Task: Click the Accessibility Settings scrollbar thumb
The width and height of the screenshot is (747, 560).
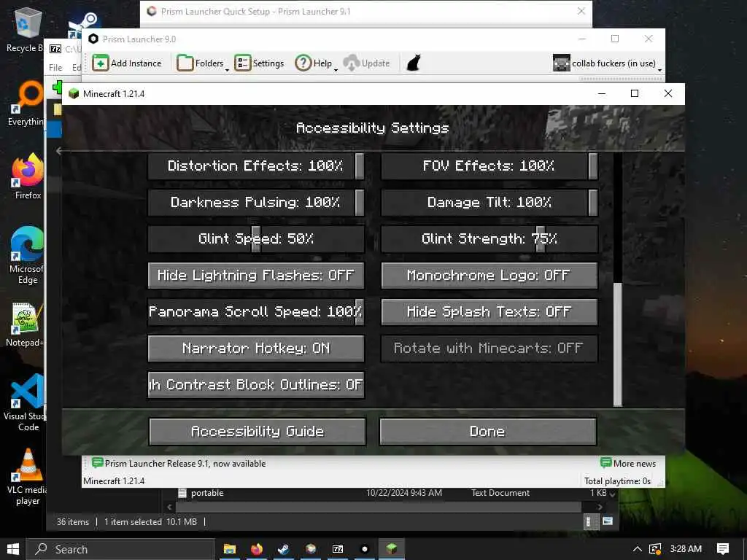Action: coord(617,344)
